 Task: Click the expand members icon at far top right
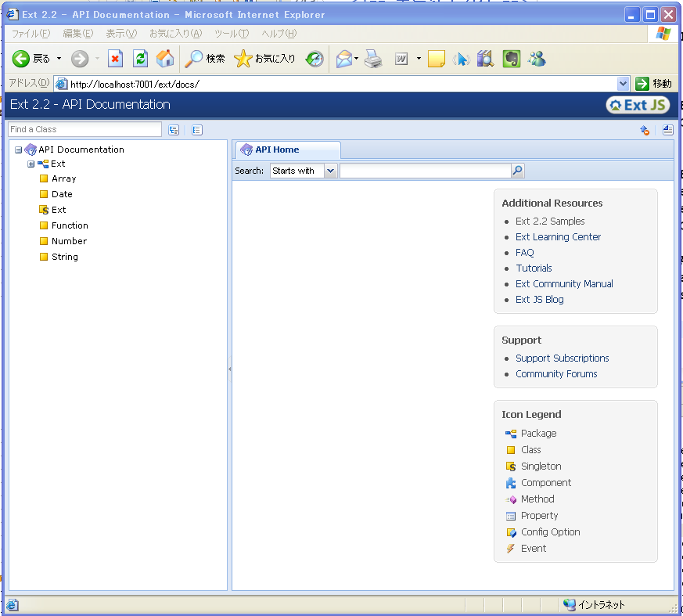(668, 130)
